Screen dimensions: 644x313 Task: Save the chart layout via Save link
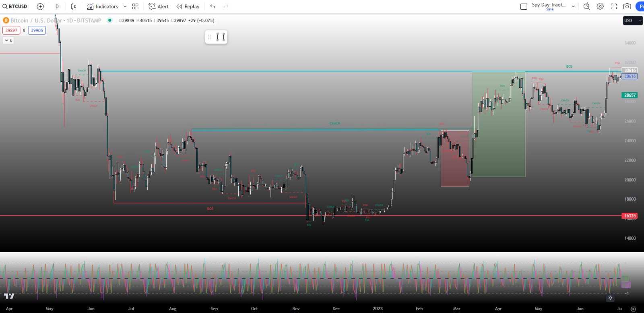click(550, 9)
